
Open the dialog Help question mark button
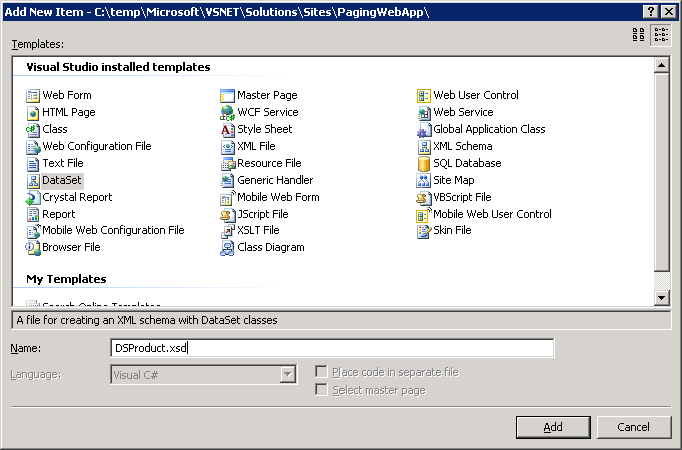point(651,12)
